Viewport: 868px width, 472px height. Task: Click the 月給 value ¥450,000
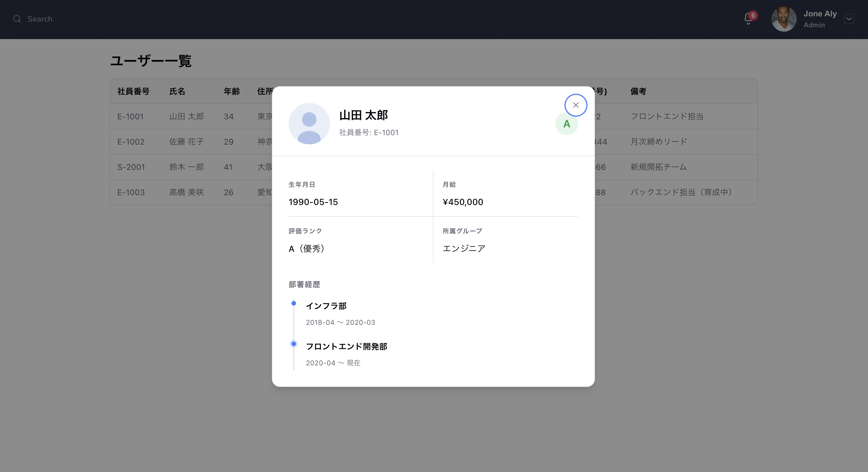(463, 202)
